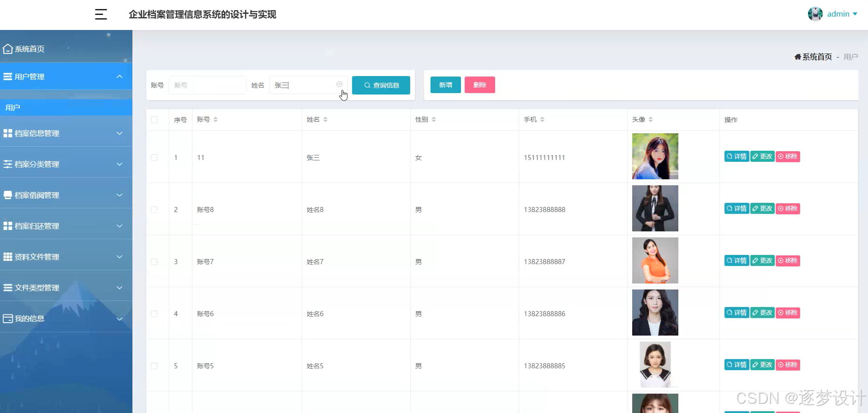Clear the 姓名 search field with the x icon
This screenshot has height=413, width=868.
(339, 84)
